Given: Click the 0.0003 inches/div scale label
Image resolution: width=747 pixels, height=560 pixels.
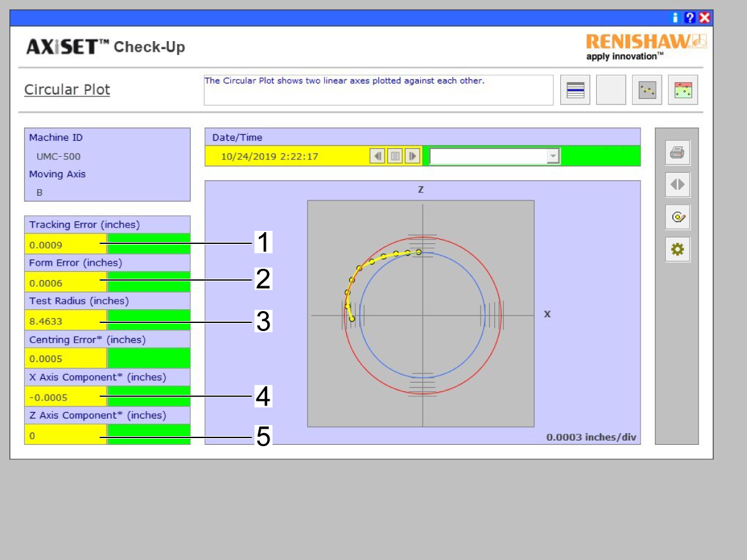Looking at the screenshot, I should point(591,437).
